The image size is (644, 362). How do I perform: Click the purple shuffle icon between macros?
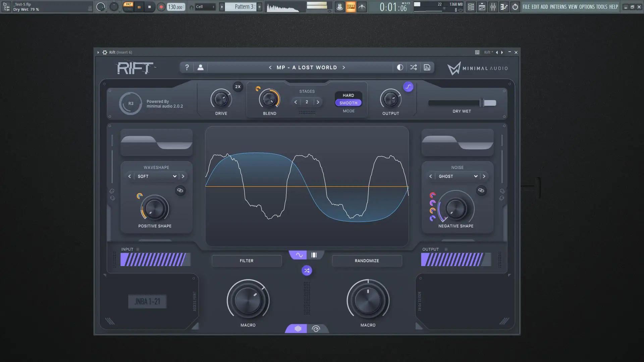307,270
